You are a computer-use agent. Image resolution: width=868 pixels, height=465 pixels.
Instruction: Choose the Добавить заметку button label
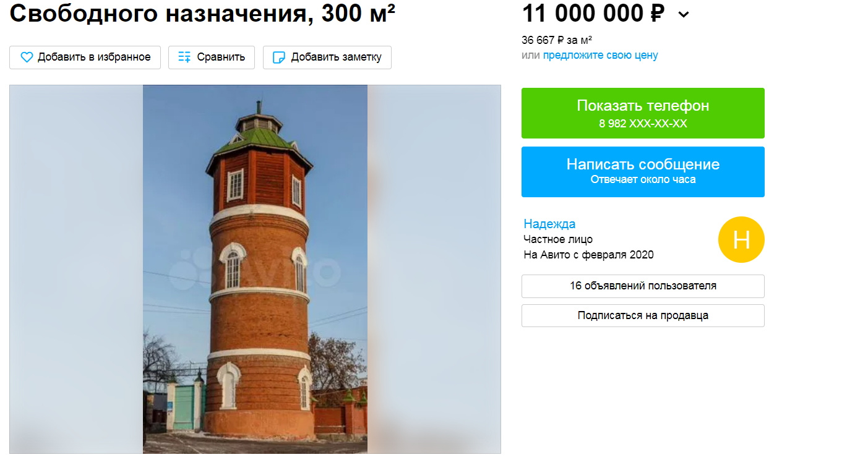(x=337, y=58)
